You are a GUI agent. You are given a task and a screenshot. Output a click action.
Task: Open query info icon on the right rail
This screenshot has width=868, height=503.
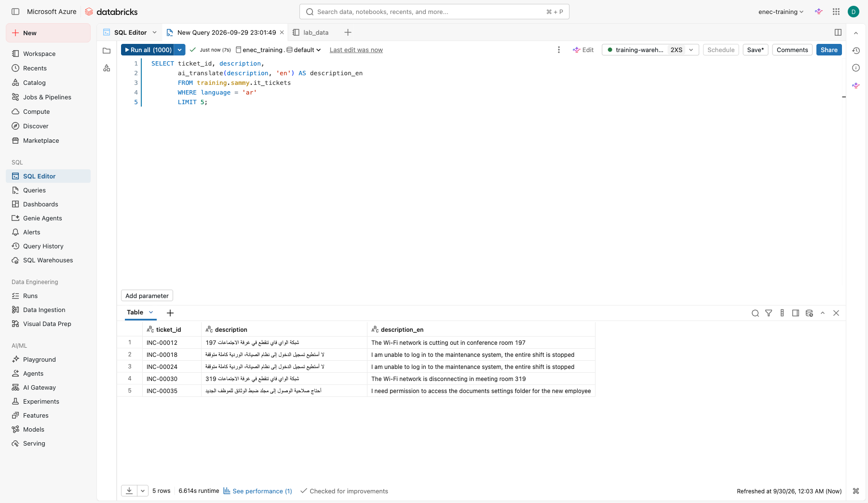[x=856, y=68]
